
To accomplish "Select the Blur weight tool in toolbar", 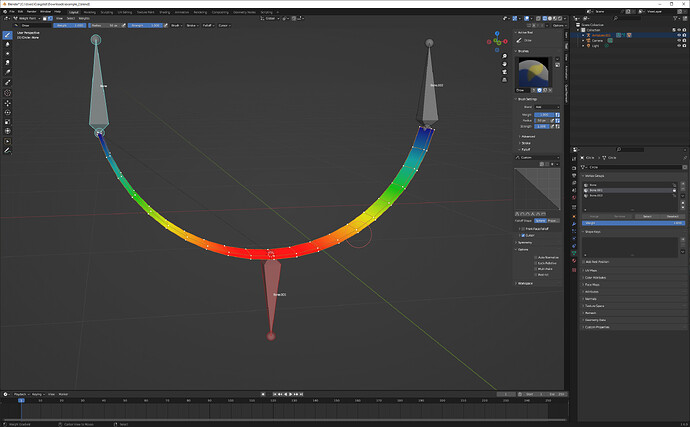I will (x=7, y=44).
